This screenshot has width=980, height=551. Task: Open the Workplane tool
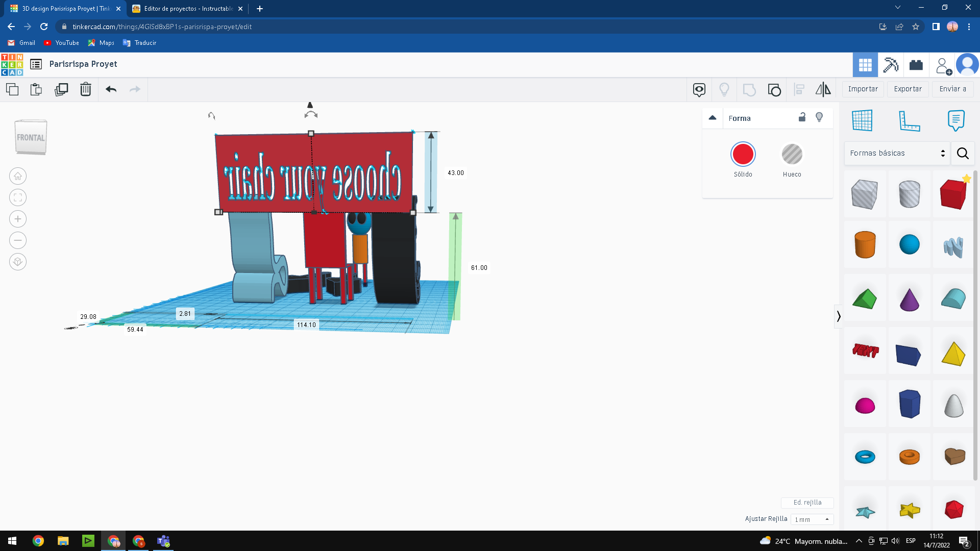(862, 121)
